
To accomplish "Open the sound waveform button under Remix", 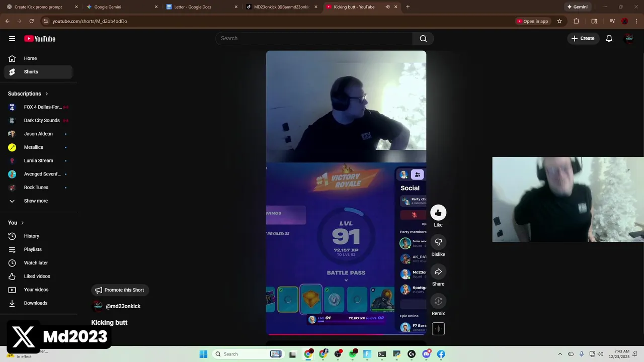I will pos(438,329).
